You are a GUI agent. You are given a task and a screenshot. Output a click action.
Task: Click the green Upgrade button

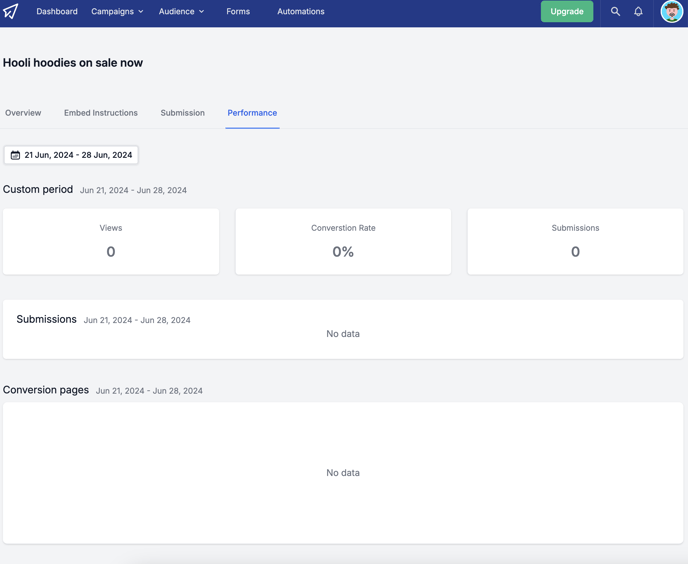pyautogui.click(x=566, y=11)
